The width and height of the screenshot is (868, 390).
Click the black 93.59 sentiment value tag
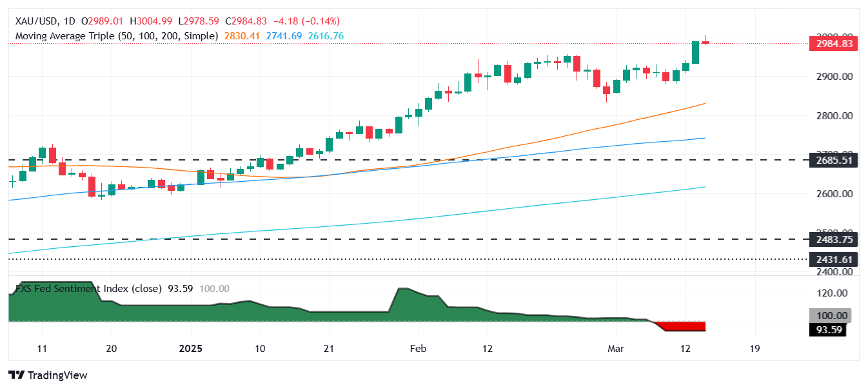tap(828, 330)
